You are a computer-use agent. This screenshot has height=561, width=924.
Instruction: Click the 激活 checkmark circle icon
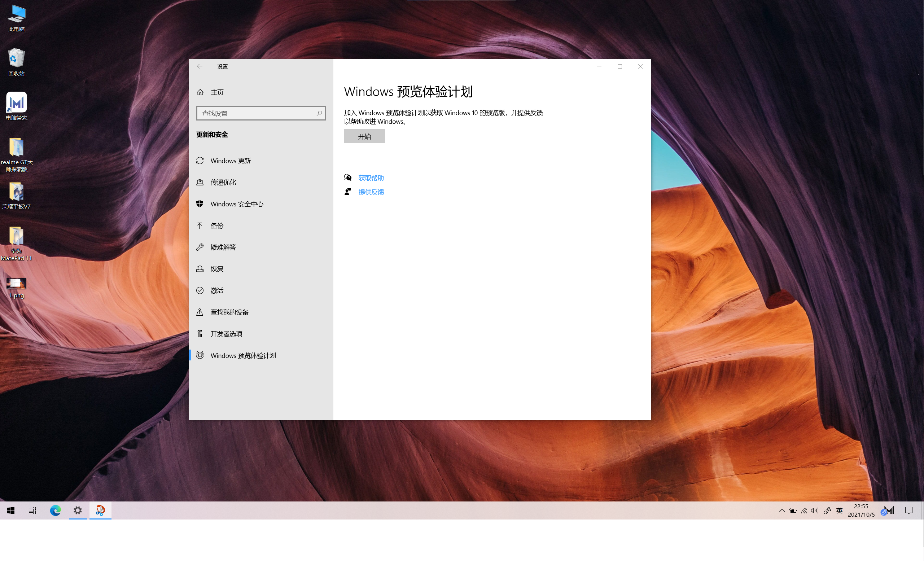[200, 291]
